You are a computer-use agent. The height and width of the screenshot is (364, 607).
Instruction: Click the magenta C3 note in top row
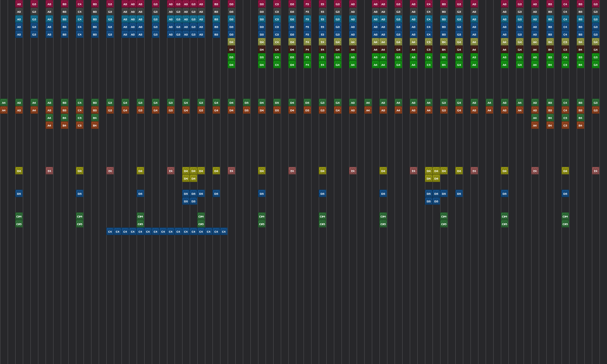[x=277, y=4]
